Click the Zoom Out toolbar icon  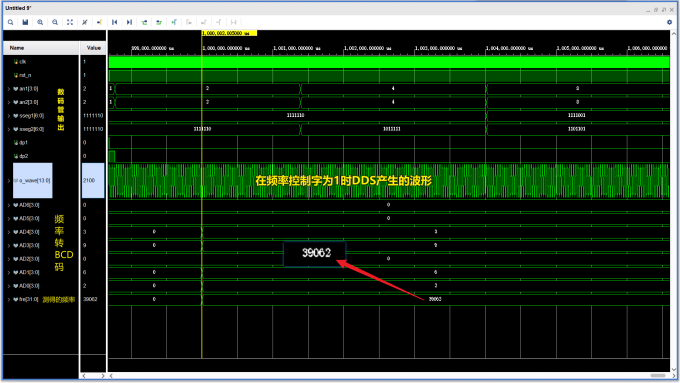(x=55, y=22)
